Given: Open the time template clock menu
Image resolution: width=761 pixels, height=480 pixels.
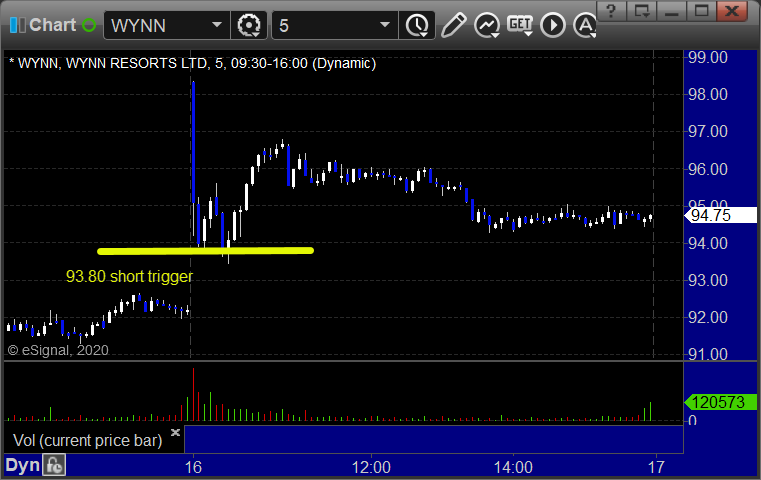Looking at the screenshot, I should 417,25.
